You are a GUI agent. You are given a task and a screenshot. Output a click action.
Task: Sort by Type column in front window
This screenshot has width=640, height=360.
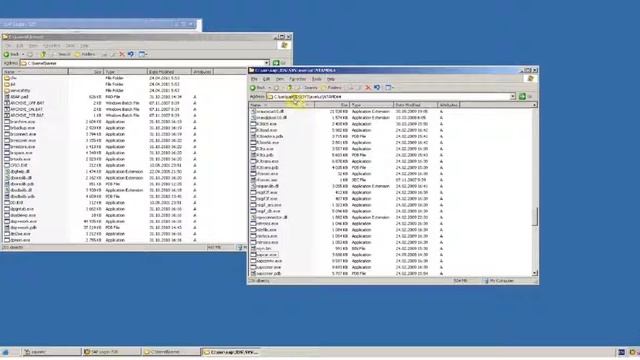tap(371, 105)
